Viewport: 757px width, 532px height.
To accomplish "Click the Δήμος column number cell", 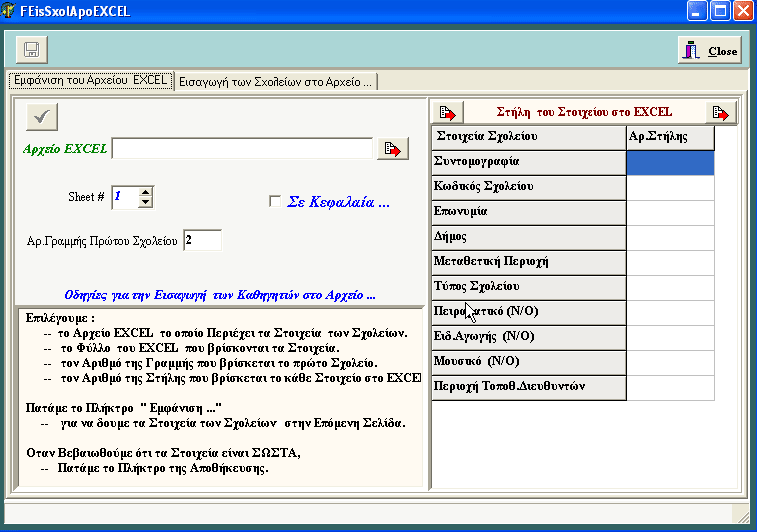I will (670, 237).
